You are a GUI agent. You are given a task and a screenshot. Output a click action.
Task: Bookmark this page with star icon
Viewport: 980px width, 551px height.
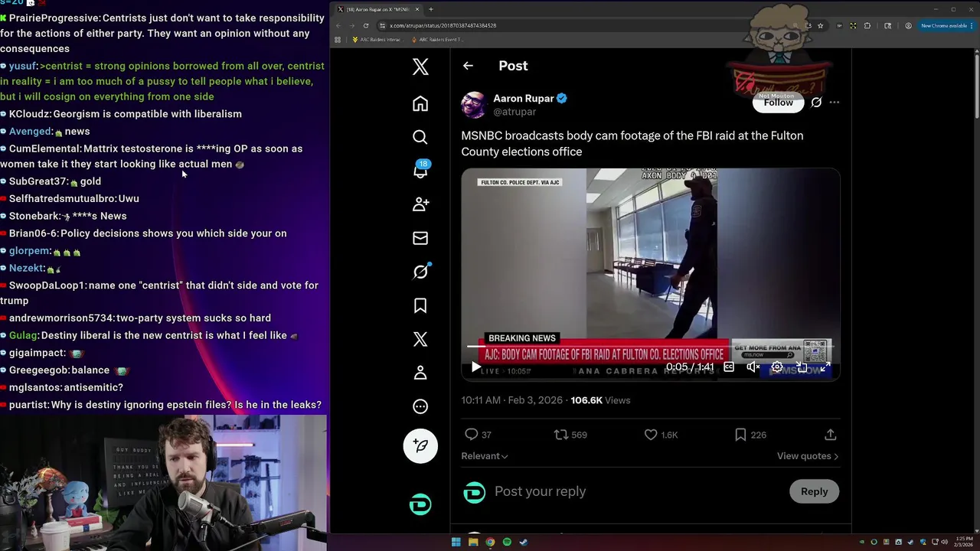820,25
